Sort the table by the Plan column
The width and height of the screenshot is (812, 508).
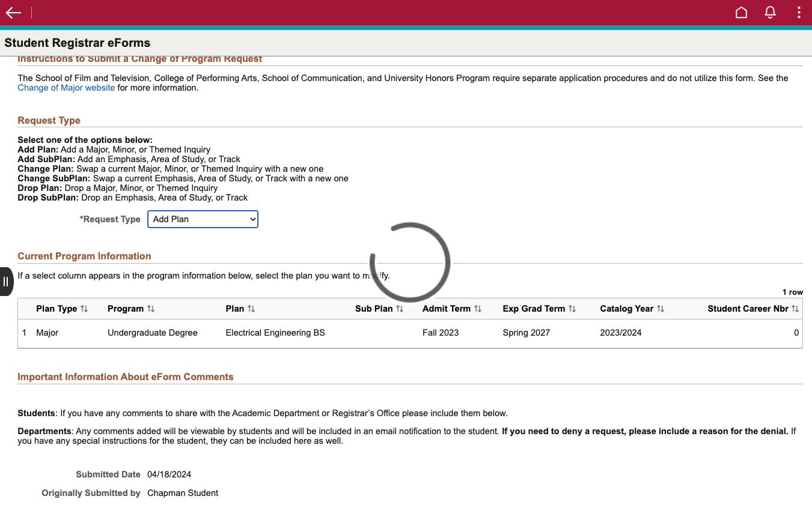(x=240, y=309)
